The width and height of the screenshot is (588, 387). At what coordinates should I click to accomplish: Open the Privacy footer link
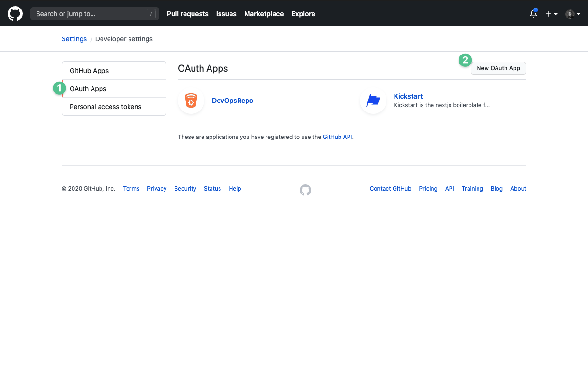pos(156,189)
